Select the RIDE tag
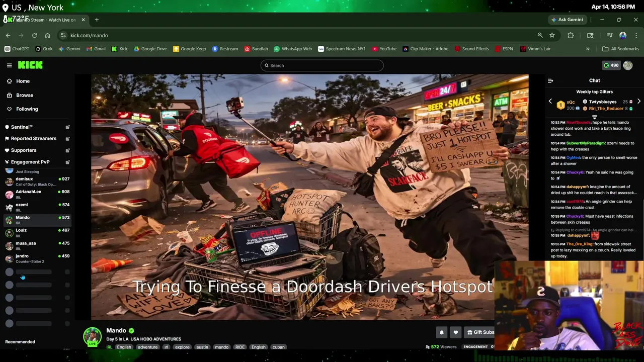This screenshot has height=362, width=644. tap(239, 347)
